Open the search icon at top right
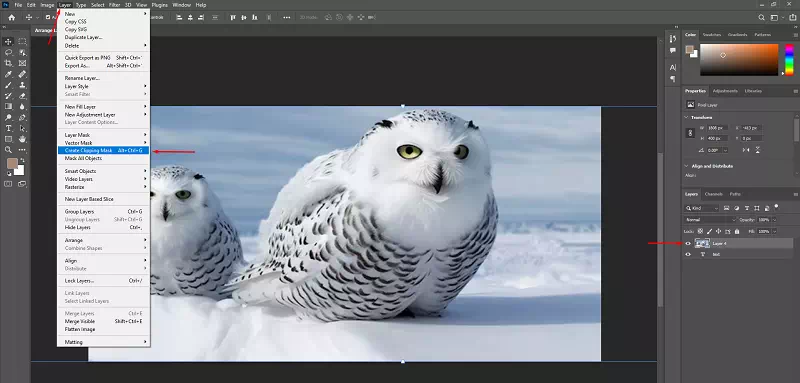The width and height of the screenshot is (800, 383). (x=761, y=17)
